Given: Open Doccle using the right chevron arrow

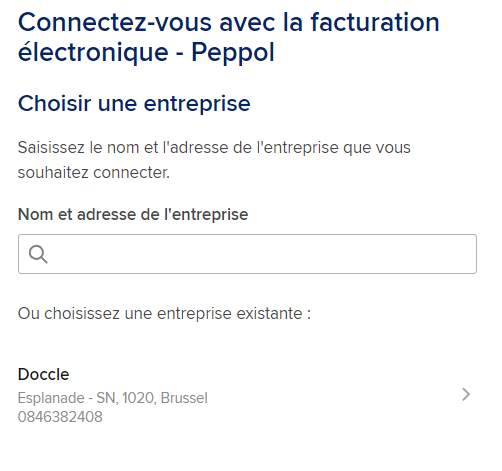Looking at the screenshot, I should pos(466,395).
